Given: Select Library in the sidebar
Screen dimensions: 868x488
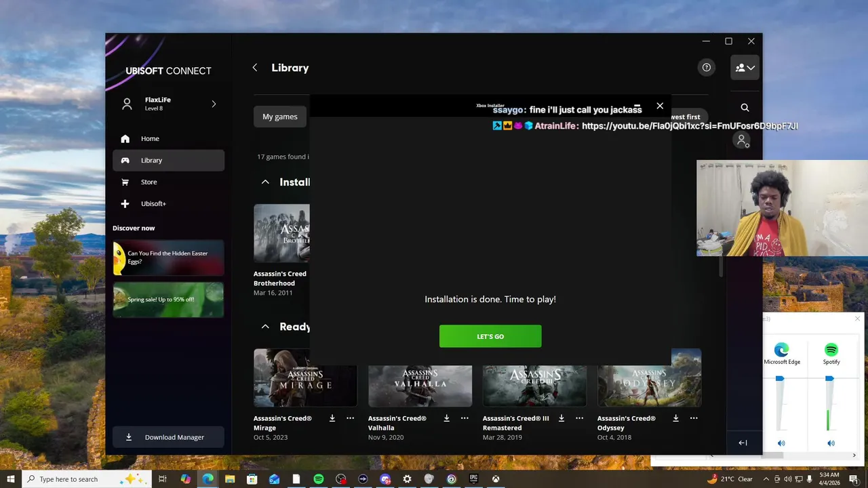Looking at the screenshot, I should coord(168,161).
